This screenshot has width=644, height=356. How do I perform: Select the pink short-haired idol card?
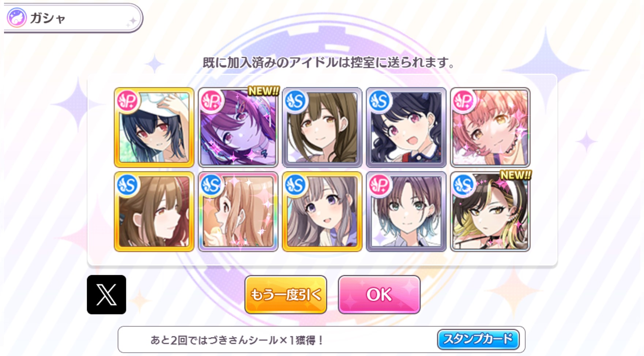tap(490, 127)
